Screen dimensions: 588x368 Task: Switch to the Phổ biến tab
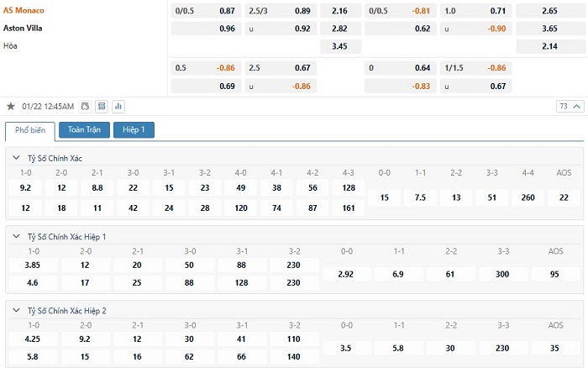coord(29,130)
